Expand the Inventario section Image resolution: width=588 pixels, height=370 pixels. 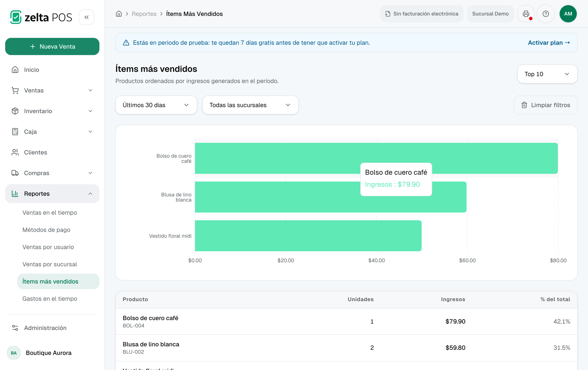tap(52, 111)
